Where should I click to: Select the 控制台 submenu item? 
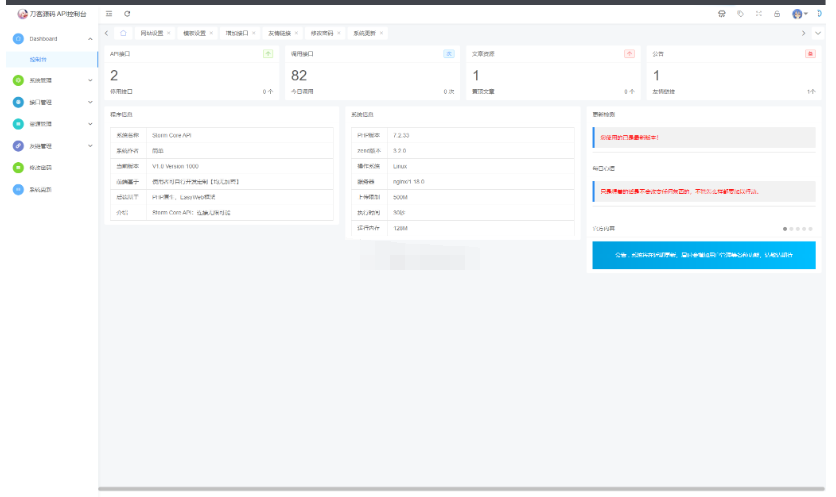[x=52, y=60]
